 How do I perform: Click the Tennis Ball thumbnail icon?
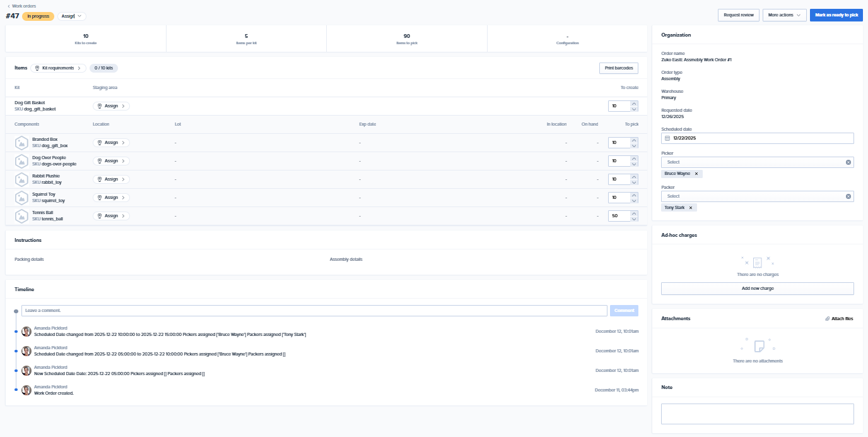pyautogui.click(x=21, y=216)
